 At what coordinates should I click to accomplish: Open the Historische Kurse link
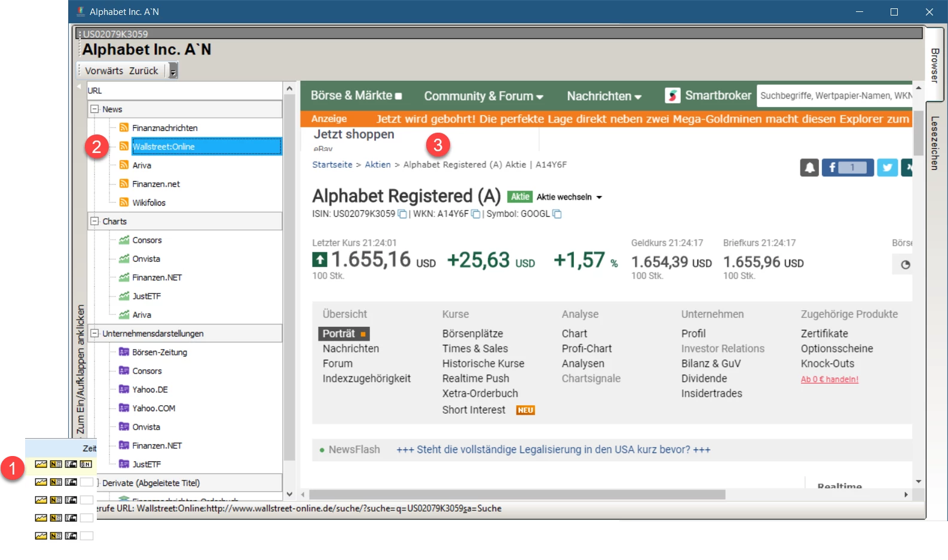[x=483, y=363]
